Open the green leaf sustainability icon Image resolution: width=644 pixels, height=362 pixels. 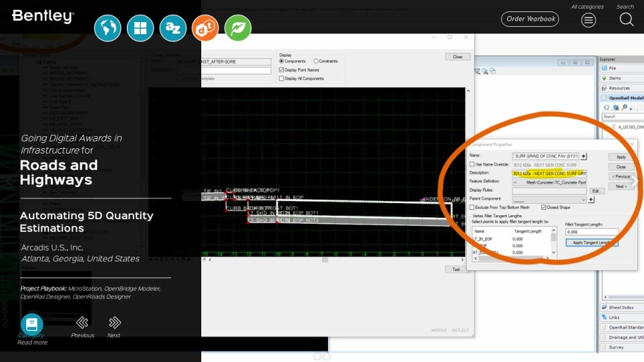pos(237,28)
